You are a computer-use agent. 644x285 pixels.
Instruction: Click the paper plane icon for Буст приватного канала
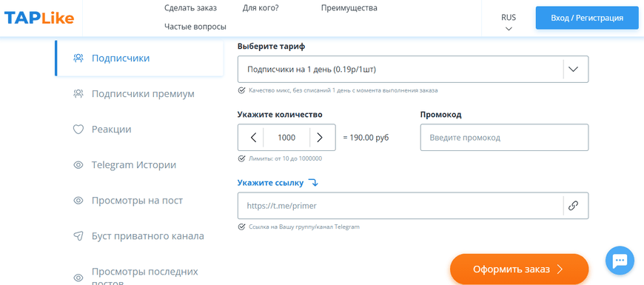pos(78,236)
